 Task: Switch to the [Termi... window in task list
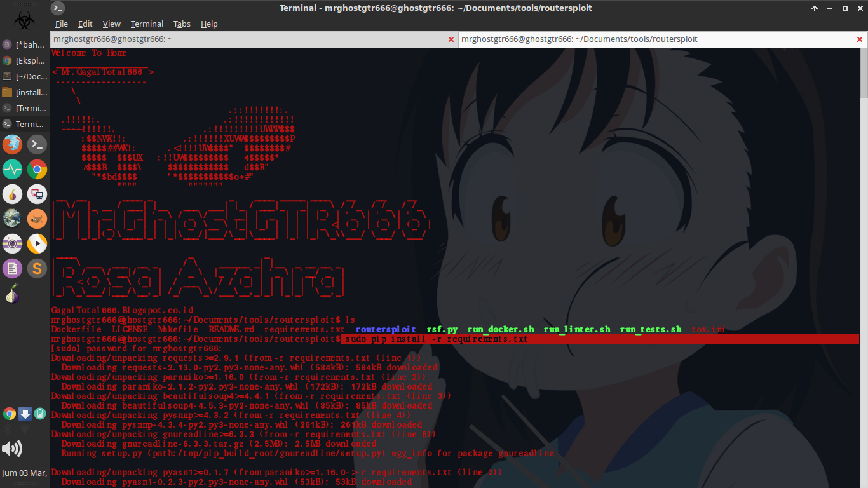point(25,108)
